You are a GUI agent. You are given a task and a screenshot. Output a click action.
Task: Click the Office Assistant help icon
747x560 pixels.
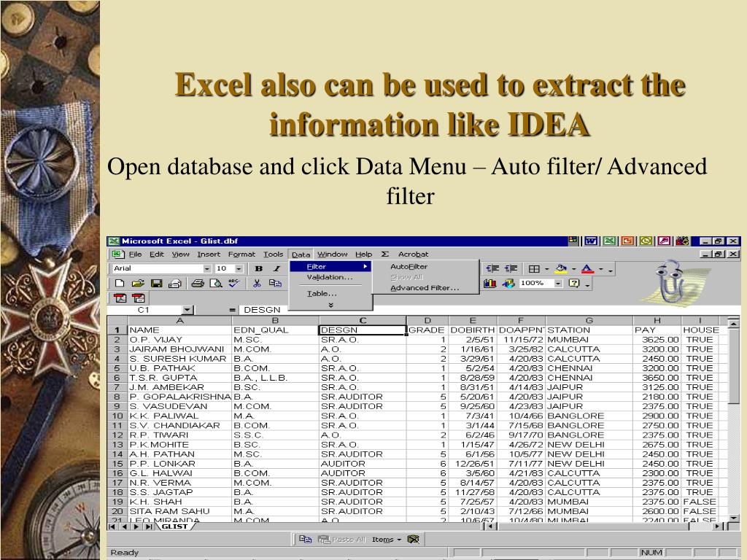[575, 284]
